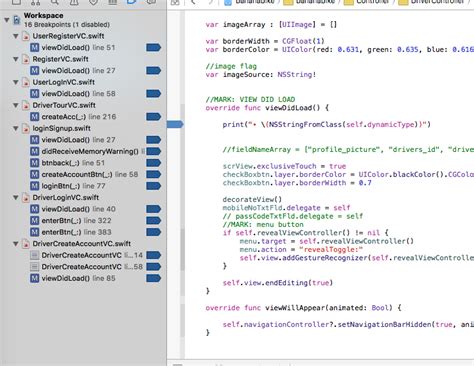Viewport: 474px width, 366px height.
Task: Select the 'btnback(_:) line 51' row text
Action: pyautogui.click(x=73, y=163)
